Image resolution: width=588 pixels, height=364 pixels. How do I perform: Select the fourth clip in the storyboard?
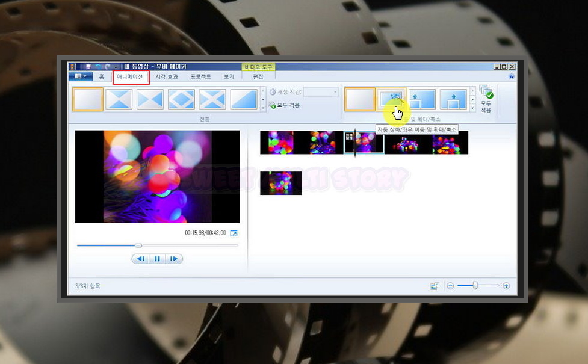click(x=406, y=143)
